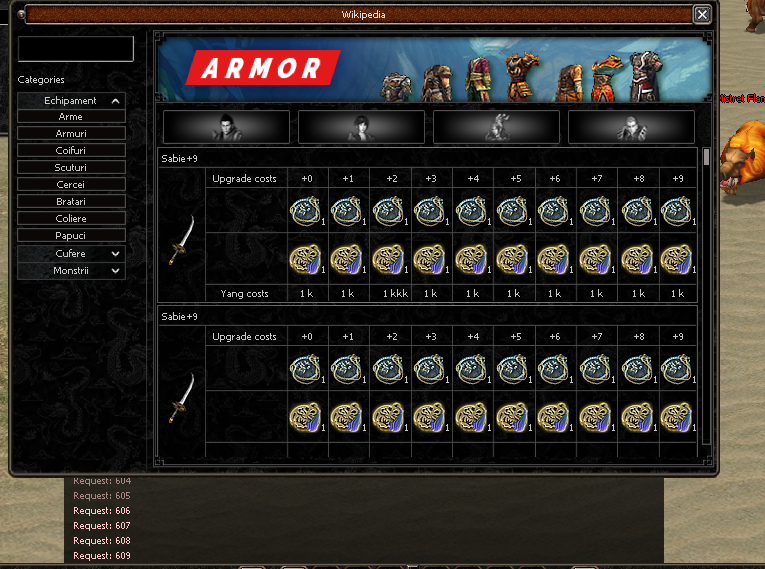Click first Sabie+9 blue stone icon at +1
This screenshot has width=765, height=569.
coord(347,211)
